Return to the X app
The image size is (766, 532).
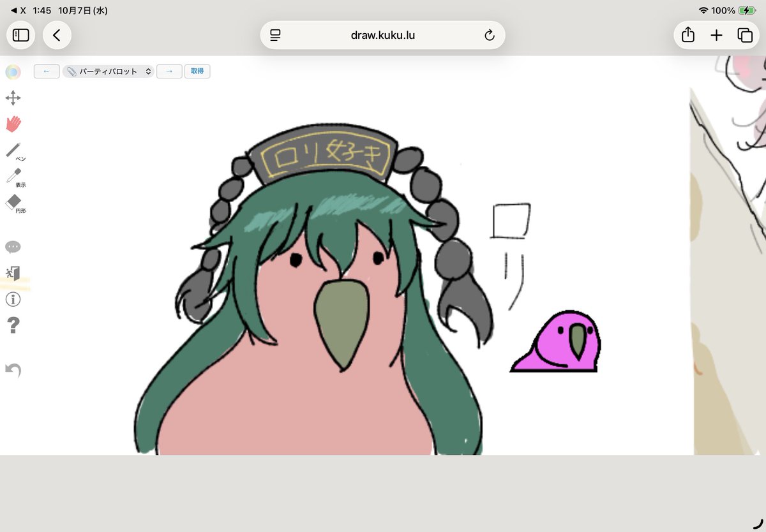pyautogui.click(x=19, y=10)
